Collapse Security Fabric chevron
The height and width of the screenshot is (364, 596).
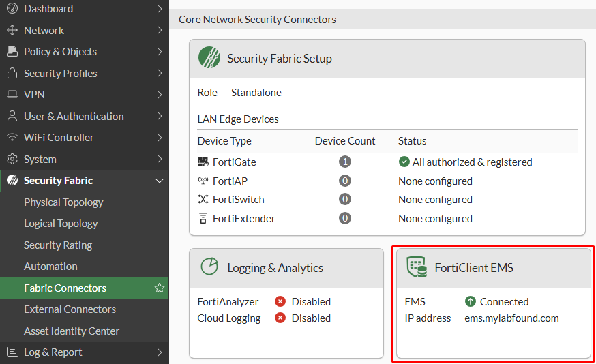click(160, 181)
